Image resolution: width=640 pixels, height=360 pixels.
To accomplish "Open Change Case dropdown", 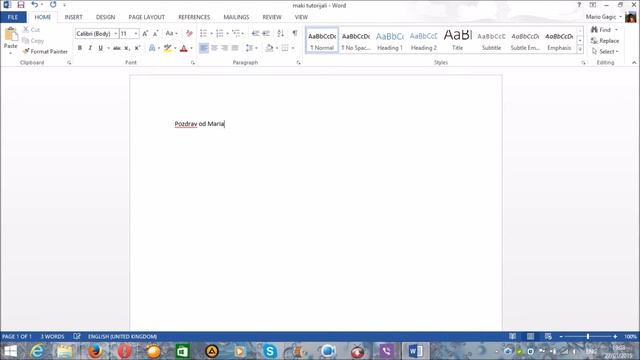I will point(171,33).
